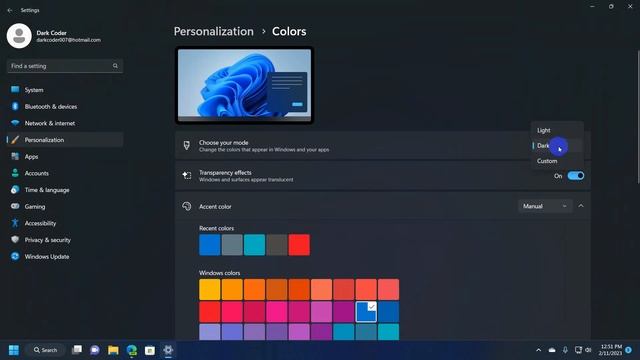Click the Find a setting search box
640x360 pixels.
pos(64,66)
